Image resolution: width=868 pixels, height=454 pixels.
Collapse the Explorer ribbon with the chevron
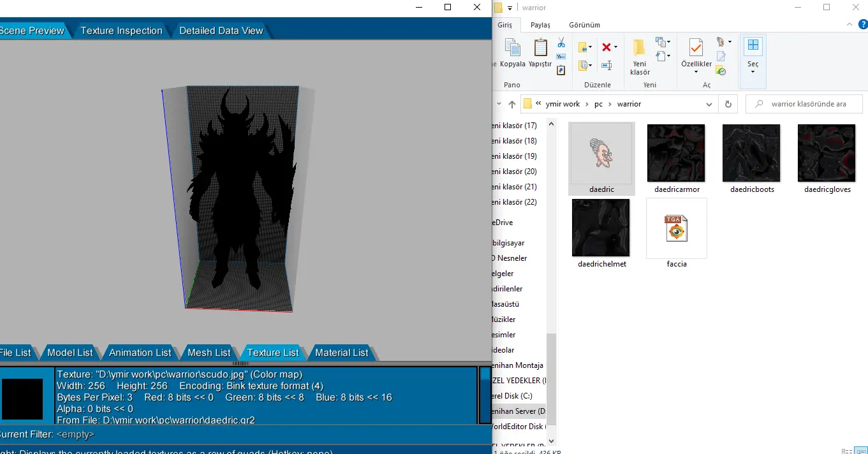click(850, 24)
